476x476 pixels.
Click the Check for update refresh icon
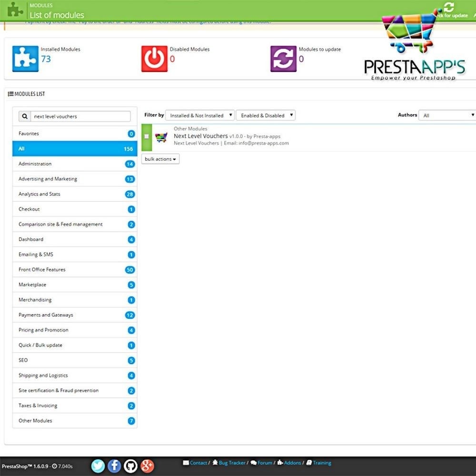click(x=449, y=7)
